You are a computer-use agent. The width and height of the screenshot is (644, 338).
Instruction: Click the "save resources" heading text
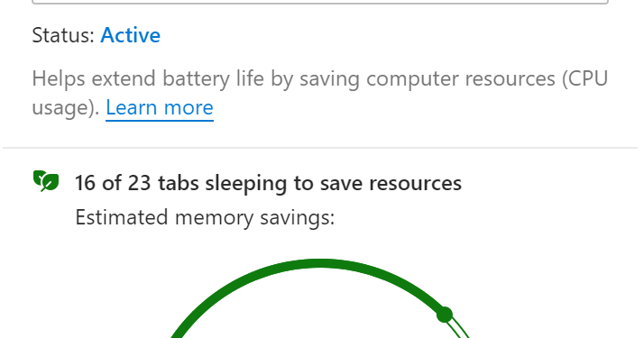click(x=391, y=183)
